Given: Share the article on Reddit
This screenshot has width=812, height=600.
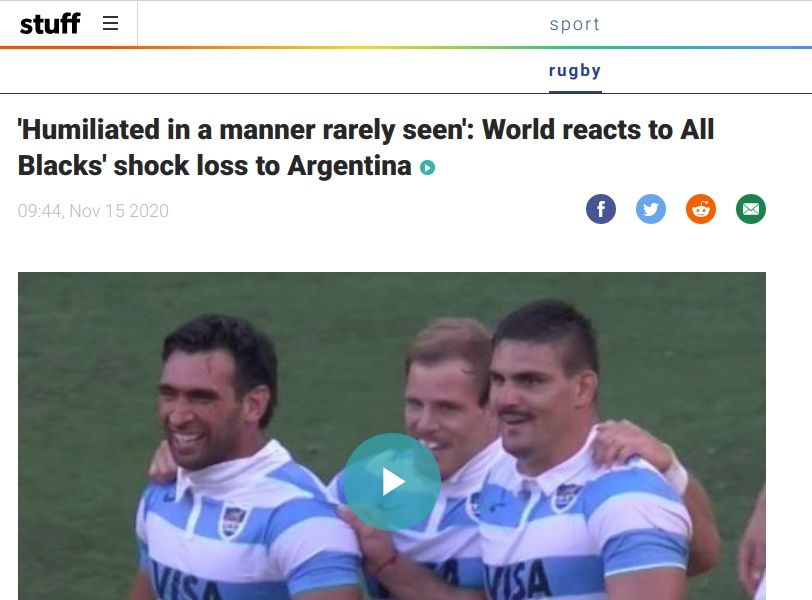Looking at the screenshot, I should pyautogui.click(x=701, y=209).
